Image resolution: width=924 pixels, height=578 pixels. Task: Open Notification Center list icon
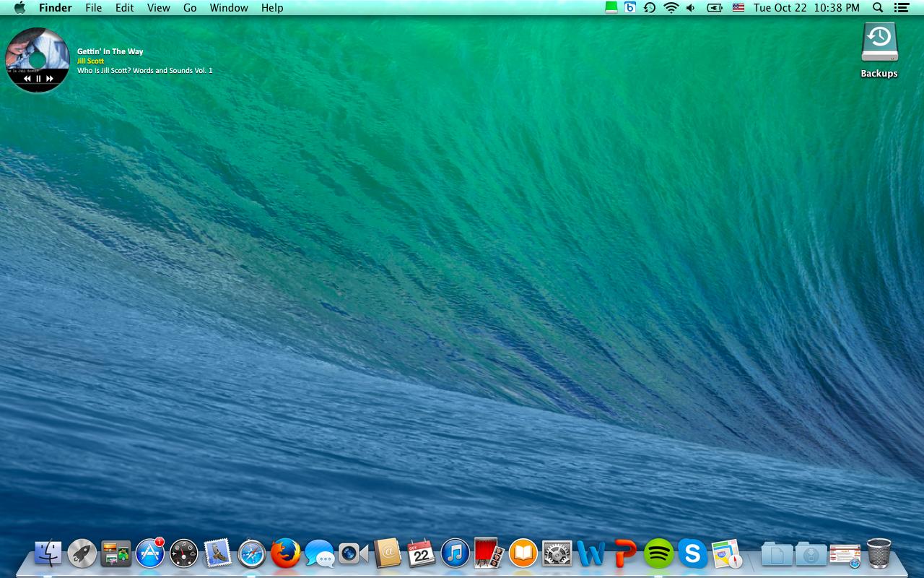(x=901, y=8)
